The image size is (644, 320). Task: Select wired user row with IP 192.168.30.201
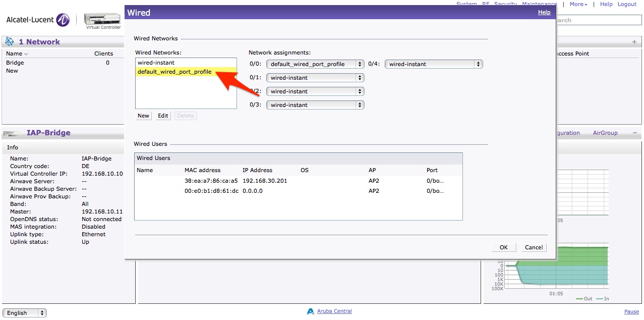[265, 181]
